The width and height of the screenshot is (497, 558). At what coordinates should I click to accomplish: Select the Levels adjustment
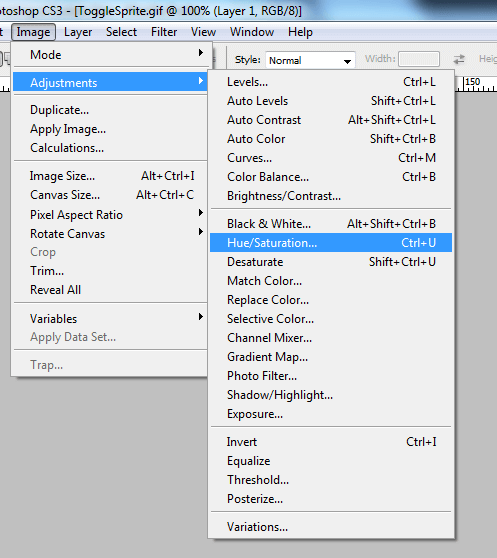(x=331, y=82)
